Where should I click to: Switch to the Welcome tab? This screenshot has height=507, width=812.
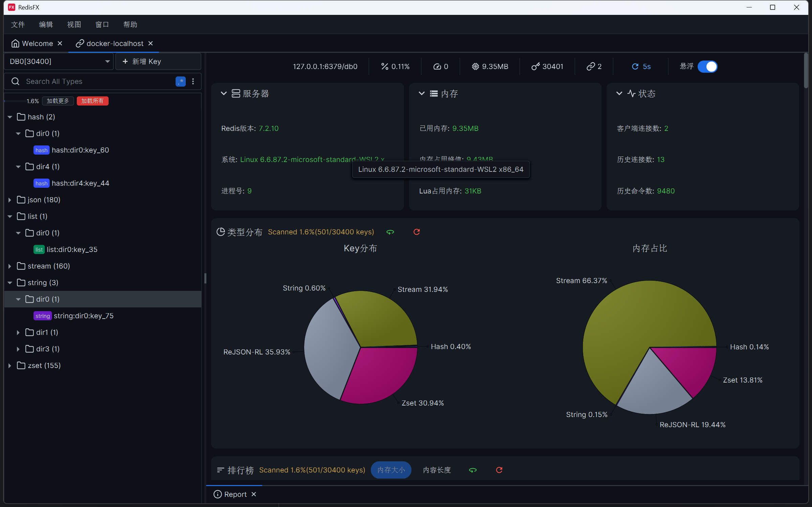tap(37, 43)
